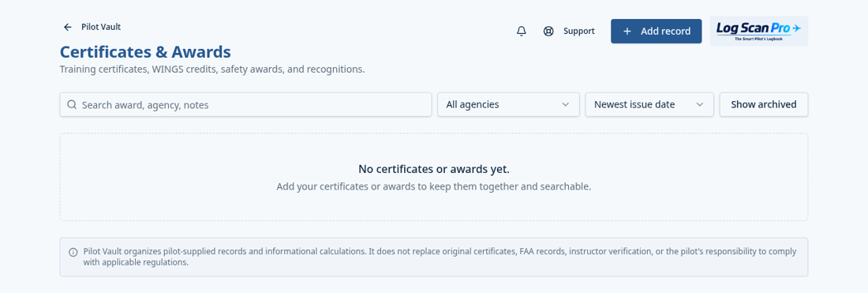
Task: Click the Add your certificates or awards hint
Action: 434,186
